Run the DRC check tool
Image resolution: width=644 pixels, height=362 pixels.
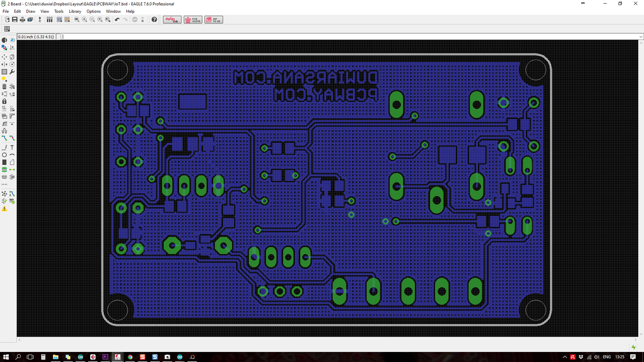12,201
